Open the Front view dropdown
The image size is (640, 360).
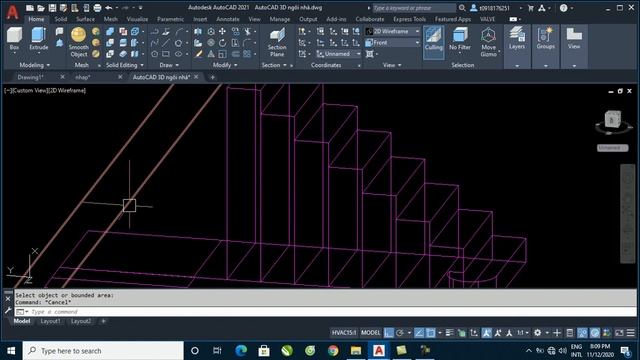coord(393,42)
